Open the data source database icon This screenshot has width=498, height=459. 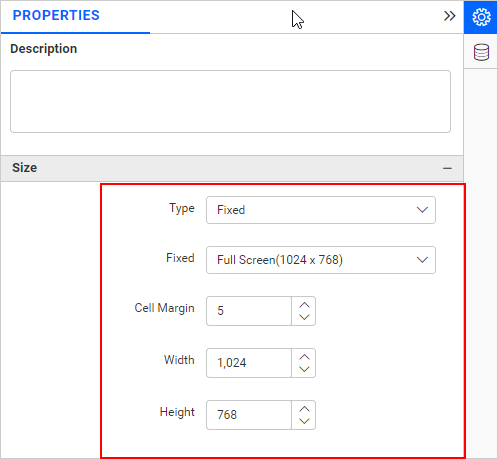(x=481, y=52)
